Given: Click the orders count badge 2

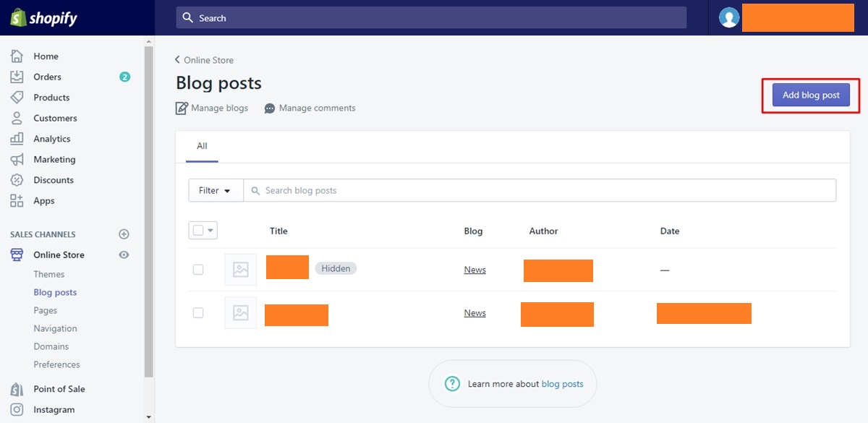Looking at the screenshot, I should 124,77.
